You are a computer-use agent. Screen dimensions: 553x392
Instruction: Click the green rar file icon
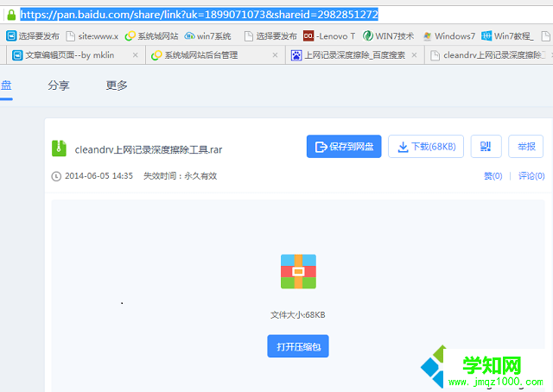pos(59,149)
